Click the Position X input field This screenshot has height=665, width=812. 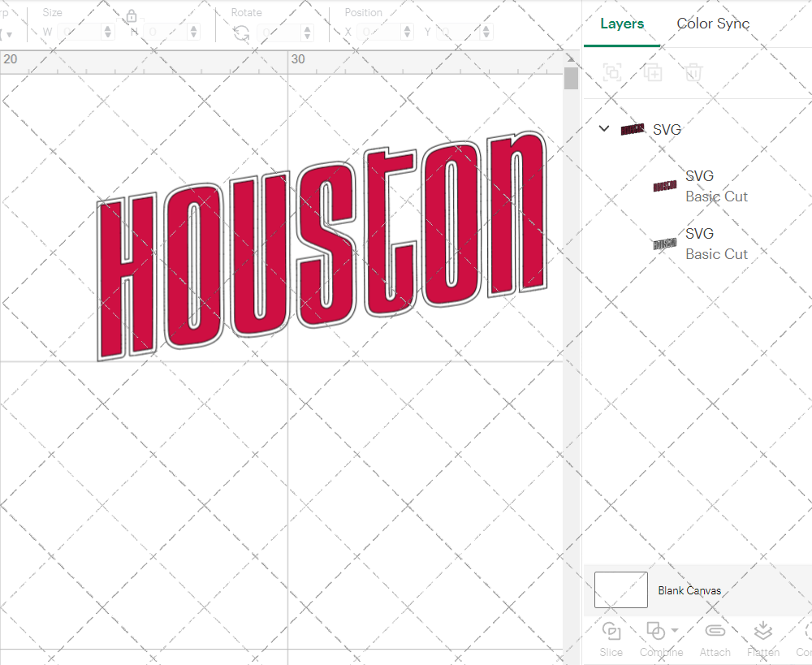378,31
